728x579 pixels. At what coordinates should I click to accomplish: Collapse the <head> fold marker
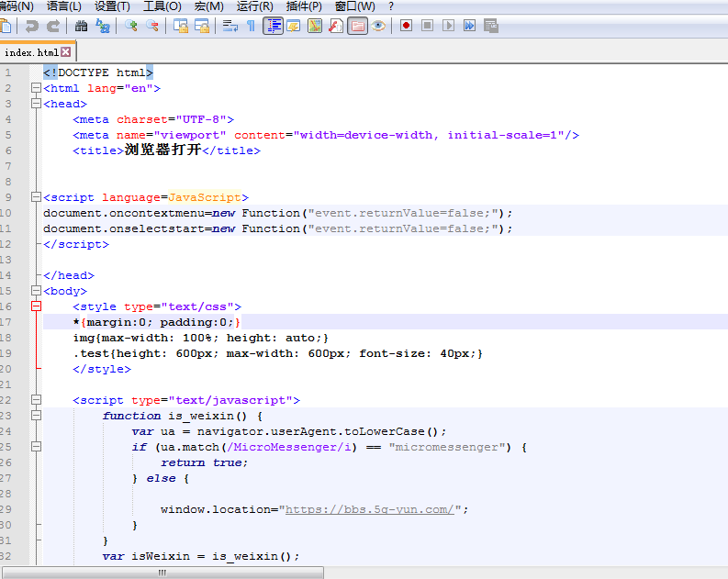tap(36, 104)
